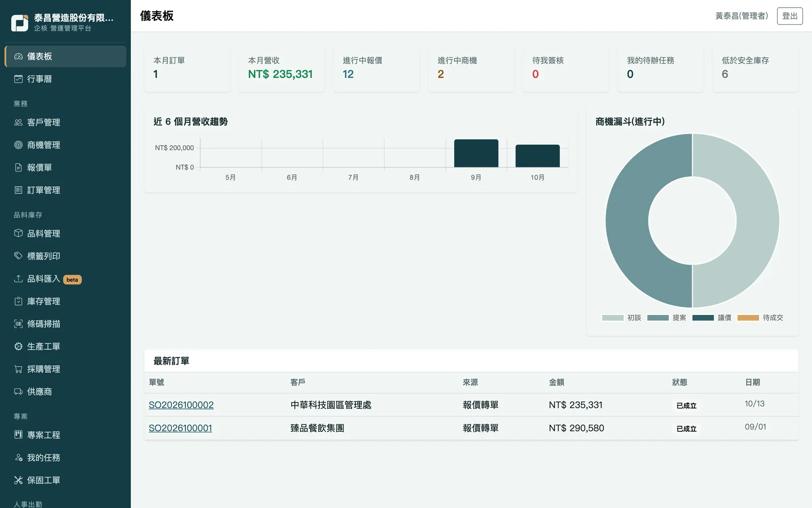The height and width of the screenshot is (508, 812).
Task: Click the 待我簽核 card showing 0
Action: 566,70
